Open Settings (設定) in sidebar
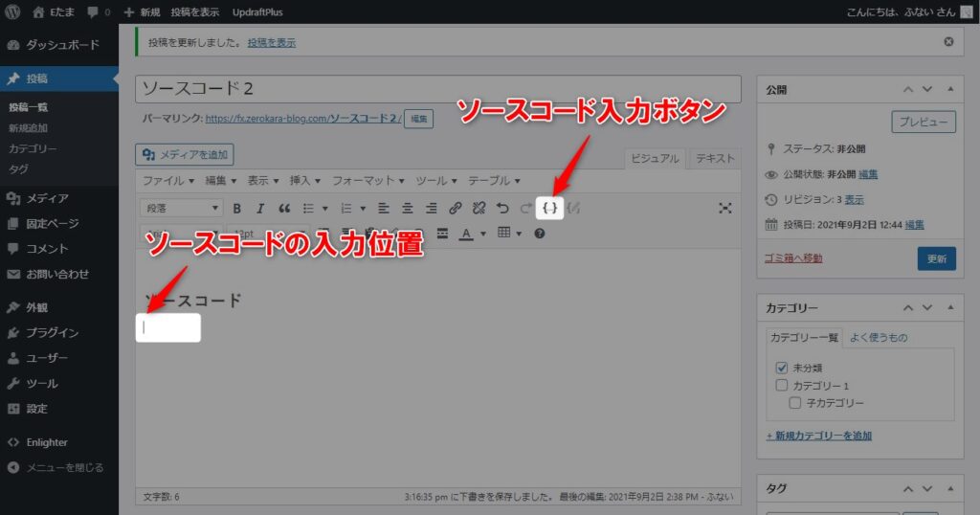980x515 pixels. tap(59, 409)
